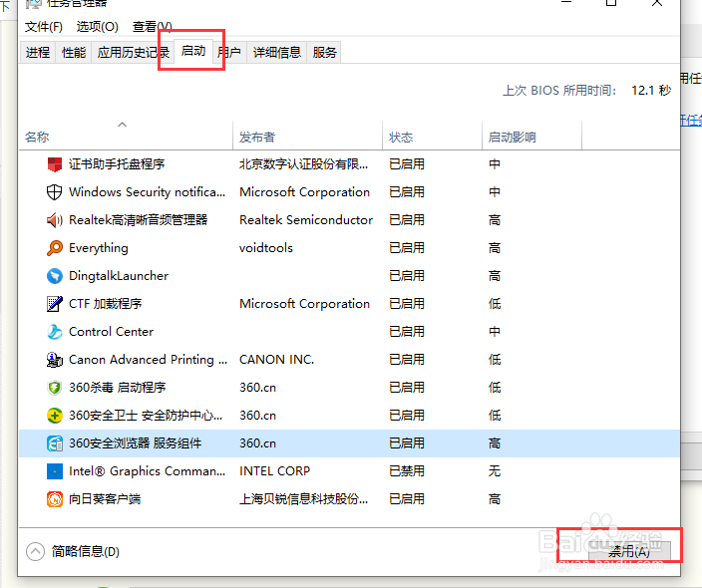The image size is (702, 588).
Task: Click the CTF 加载程序 pen icon
Action: pos(55,303)
